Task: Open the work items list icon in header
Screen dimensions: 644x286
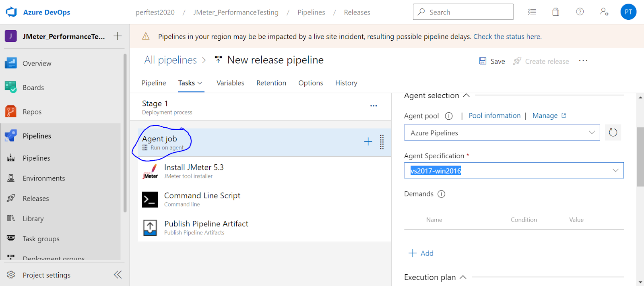Action: (532, 12)
